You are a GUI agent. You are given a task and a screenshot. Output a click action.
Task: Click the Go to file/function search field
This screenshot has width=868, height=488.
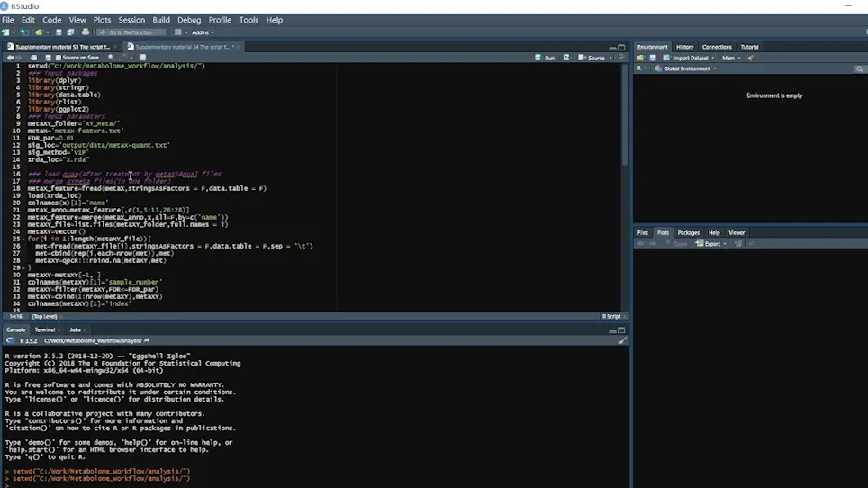(x=131, y=32)
